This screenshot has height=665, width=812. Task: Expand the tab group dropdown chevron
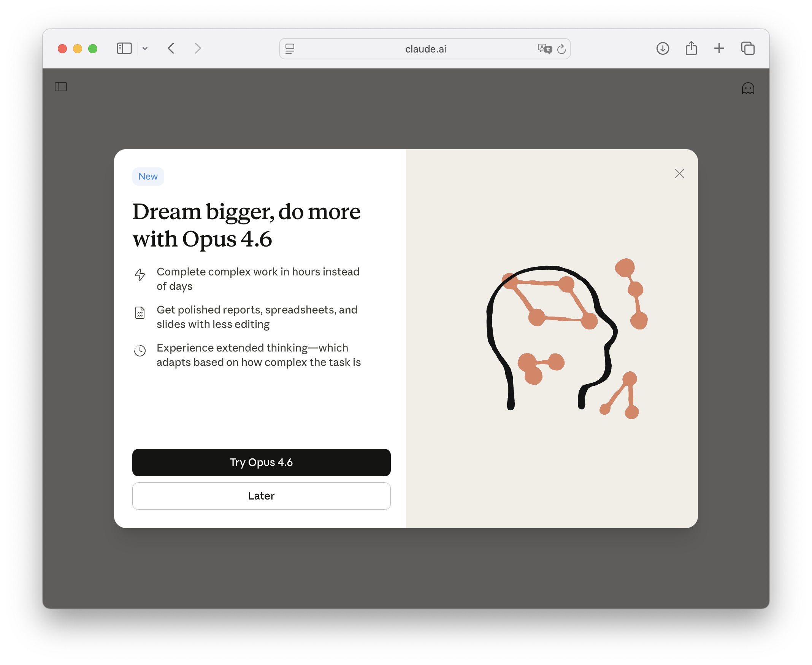point(145,49)
